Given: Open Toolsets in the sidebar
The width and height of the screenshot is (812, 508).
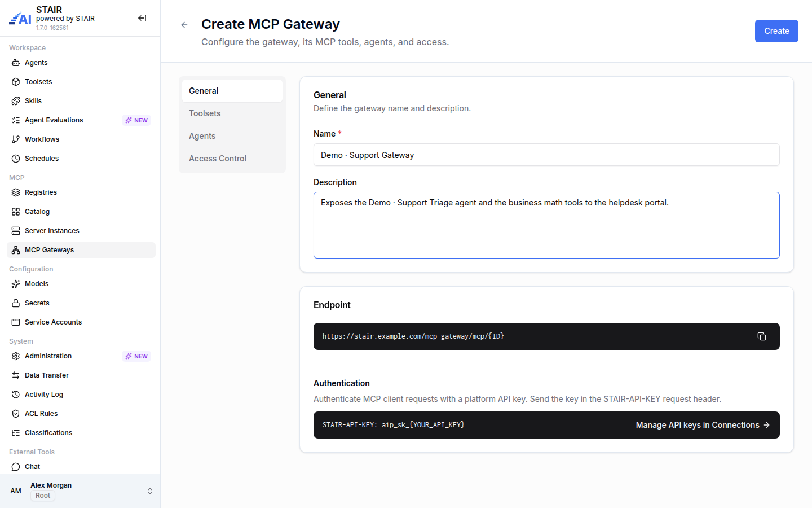Looking at the screenshot, I should (81, 82).
